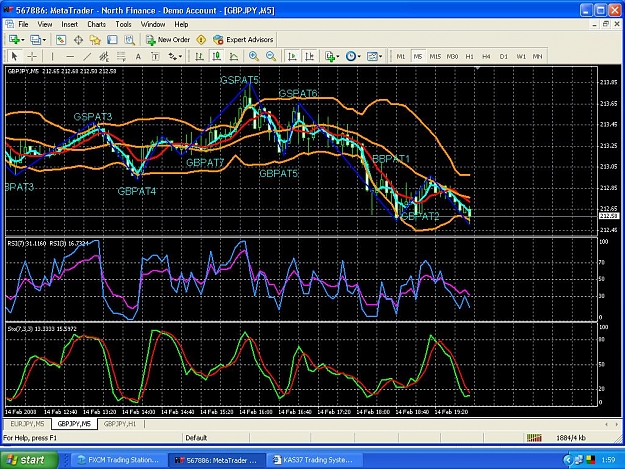Expand the New Chart dropdown arrow

pyautogui.click(x=23, y=40)
